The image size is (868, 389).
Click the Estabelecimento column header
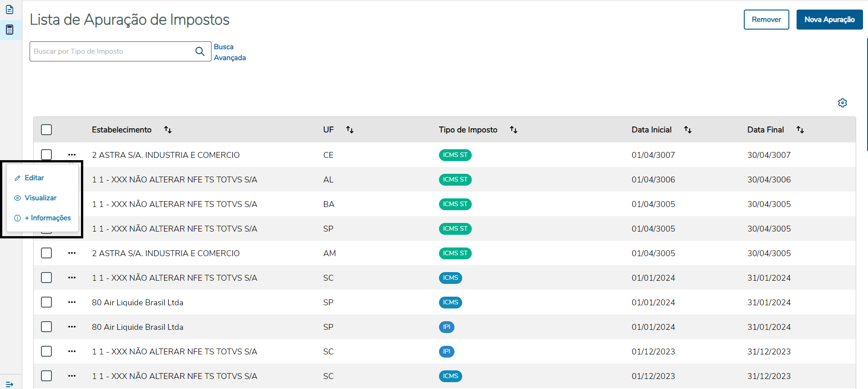(x=121, y=130)
